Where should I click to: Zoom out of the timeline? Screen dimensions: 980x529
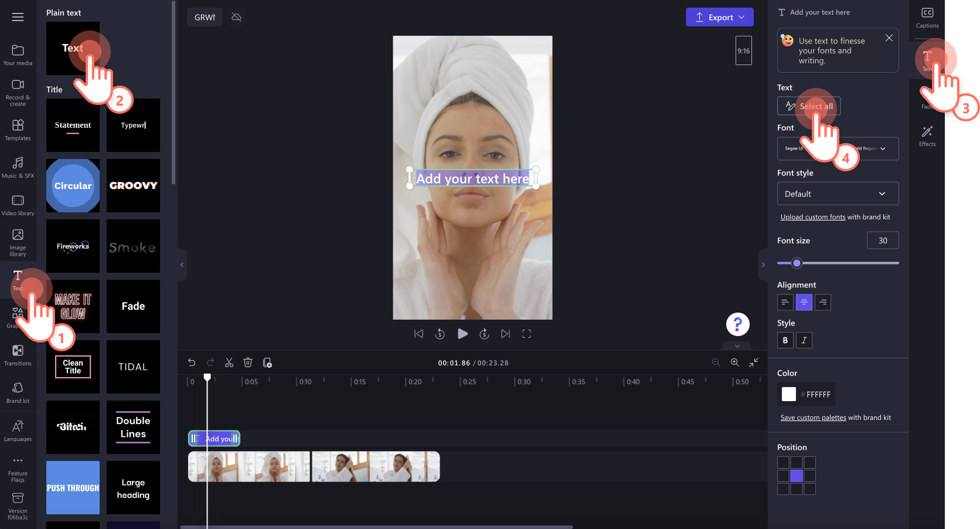pyautogui.click(x=716, y=362)
